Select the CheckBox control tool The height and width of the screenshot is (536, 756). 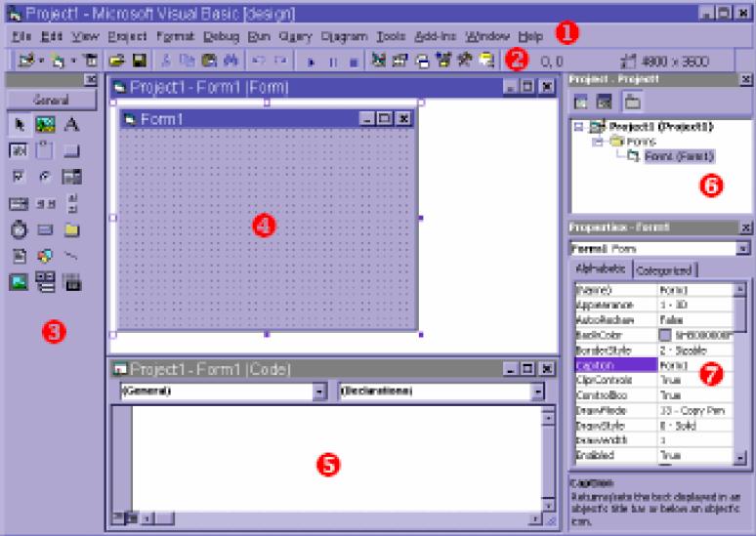pyautogui.click(x=19, y=177)
